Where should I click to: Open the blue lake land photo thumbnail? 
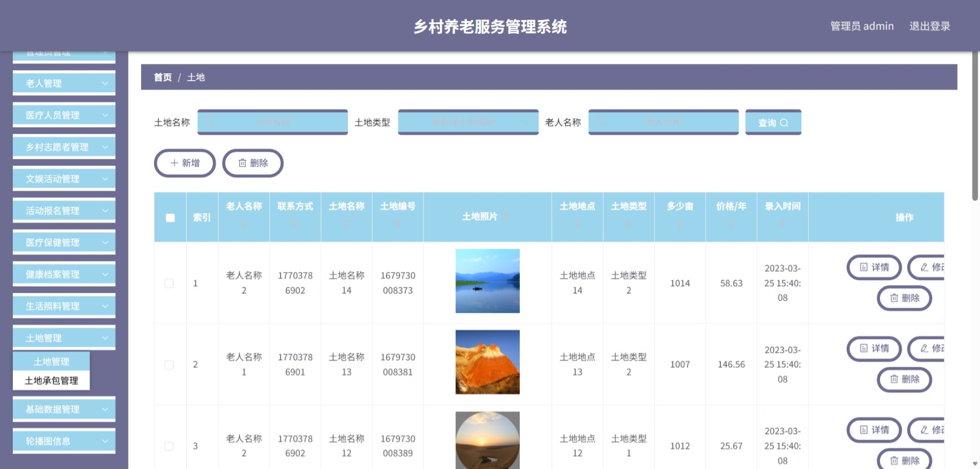[x=487, y=281]
